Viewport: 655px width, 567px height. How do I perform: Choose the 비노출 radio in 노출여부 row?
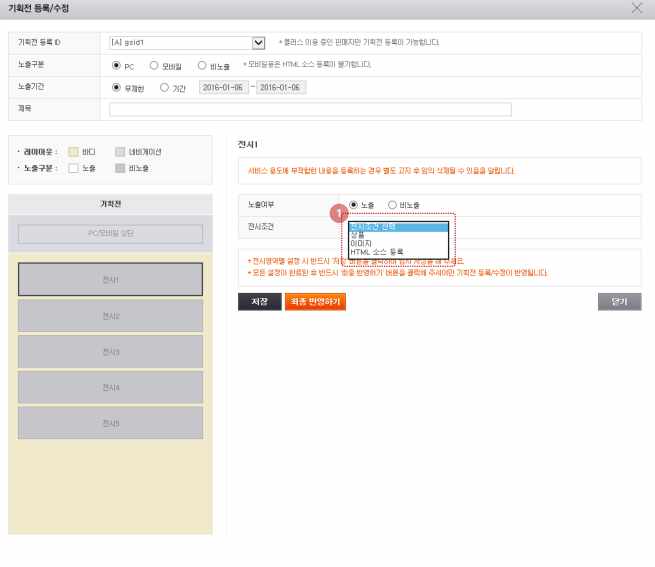coord(392,205)
